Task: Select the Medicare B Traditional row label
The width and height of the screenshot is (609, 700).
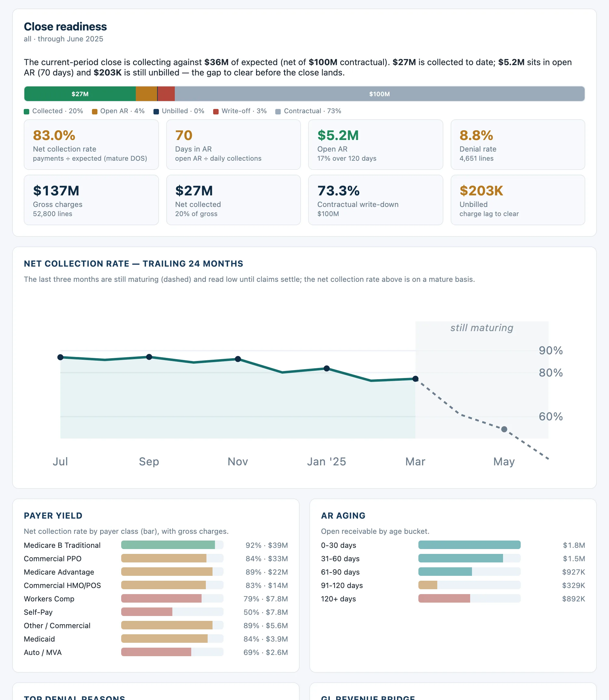Action: tap(62, 545)
